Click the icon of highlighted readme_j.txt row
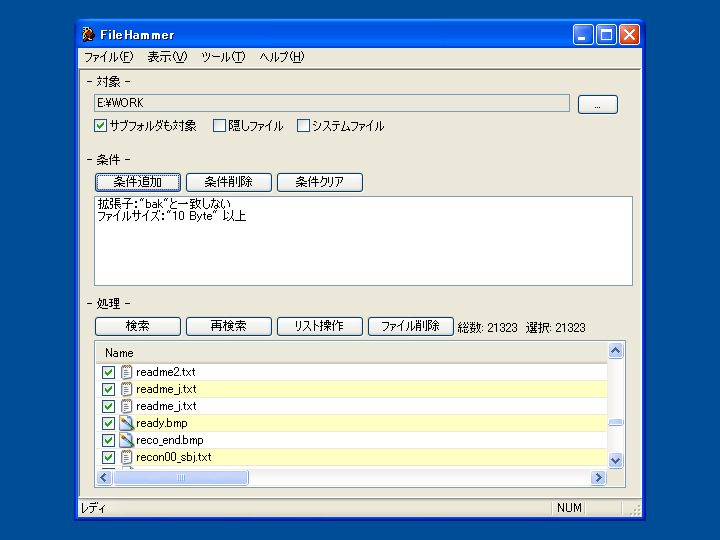 [126, 389]
